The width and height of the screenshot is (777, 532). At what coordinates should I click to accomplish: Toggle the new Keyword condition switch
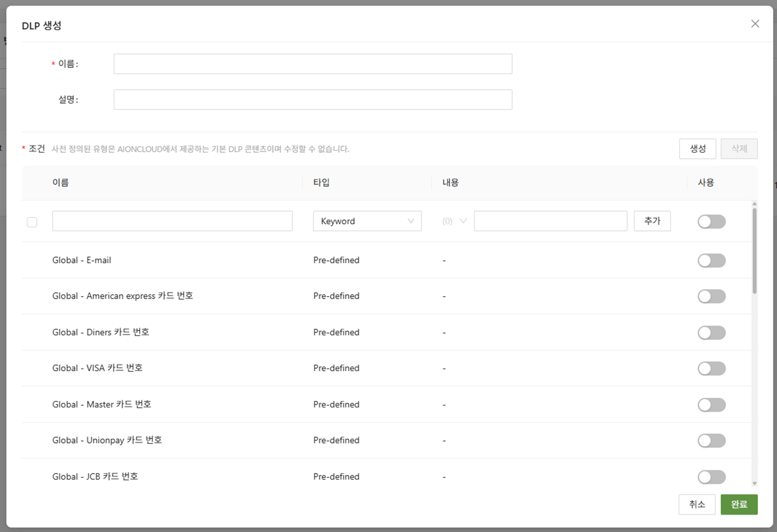pyautogui.click(x=711, y=221)
